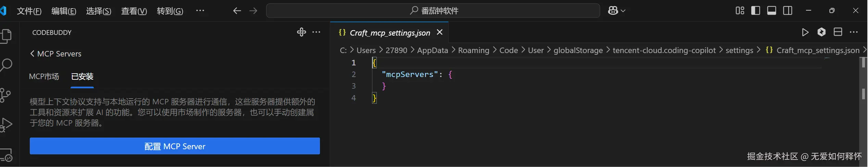The width and height of the screenshot is (868, 167).
Task: Open the Search view in activity bar
Action: [6, 65]
